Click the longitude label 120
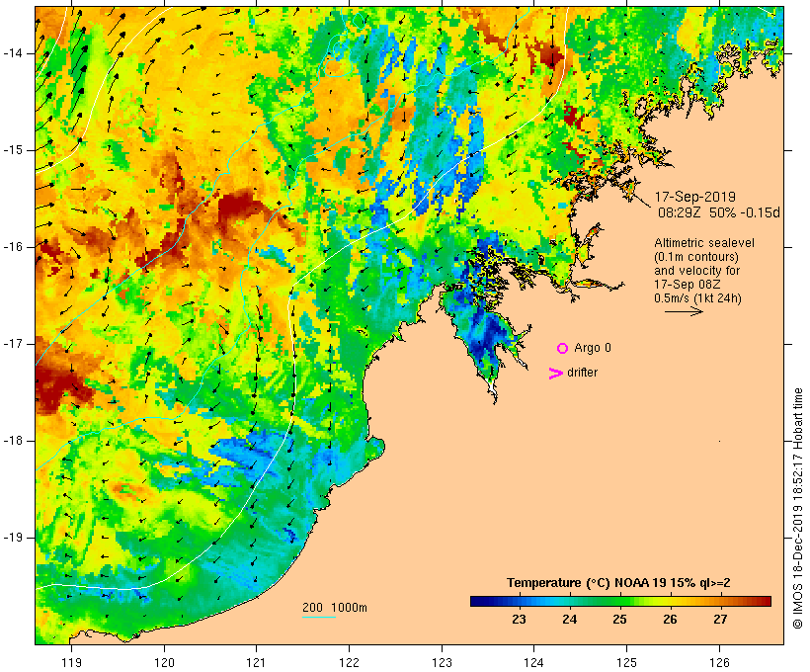Image resolution: width=810 pixels, height=672 pixels. 164,662
